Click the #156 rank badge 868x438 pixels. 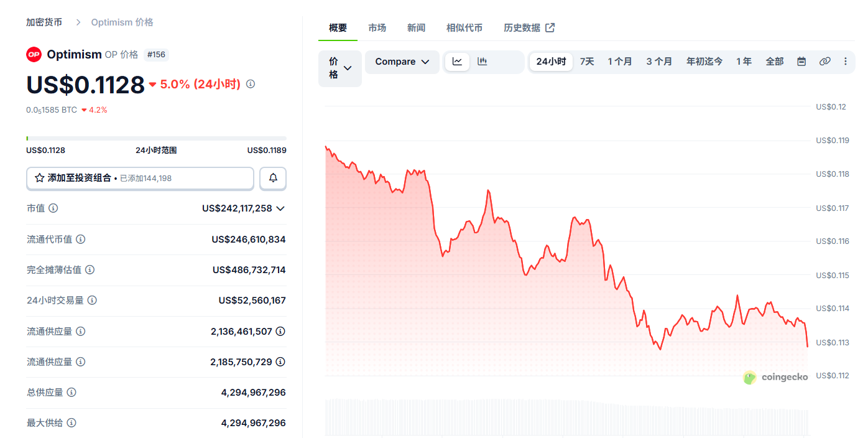[x=156, y=55]
